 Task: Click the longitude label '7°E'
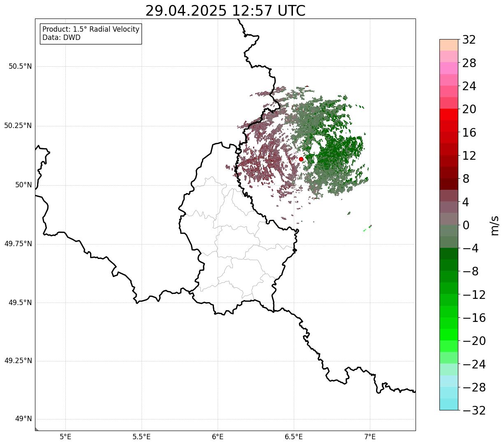[x=370, y=437]
